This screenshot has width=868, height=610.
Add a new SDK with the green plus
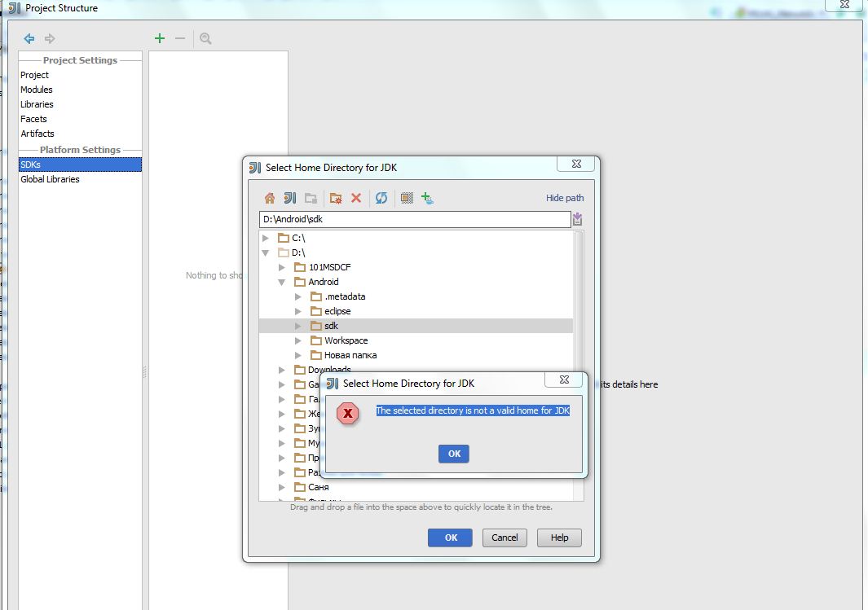[x=160, y=38]
